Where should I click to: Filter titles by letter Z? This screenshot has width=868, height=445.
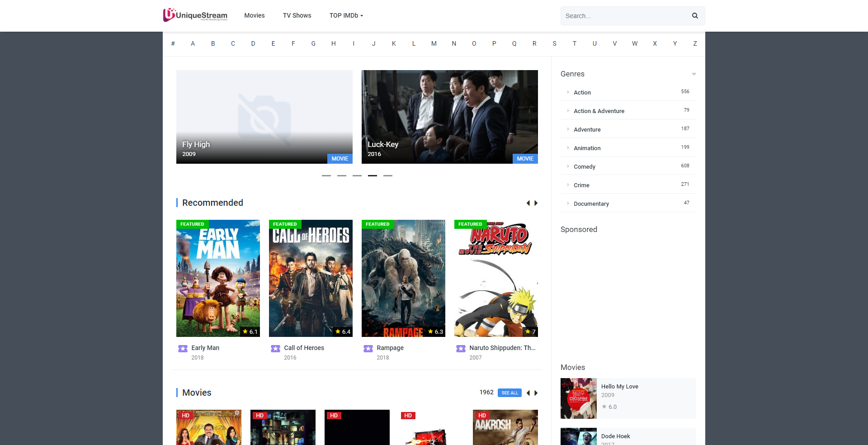[x=695, y=43]
